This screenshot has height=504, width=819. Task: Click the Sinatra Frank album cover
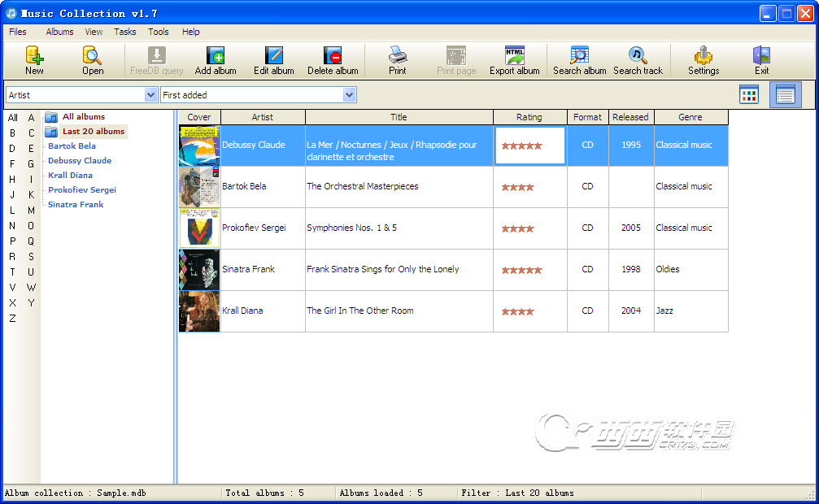[199, 270]
